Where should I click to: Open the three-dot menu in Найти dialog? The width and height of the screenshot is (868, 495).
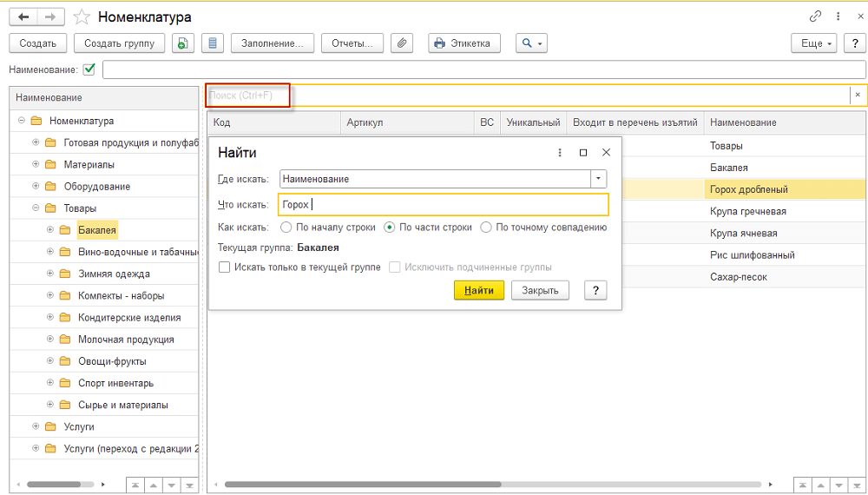tap(560, 152)
